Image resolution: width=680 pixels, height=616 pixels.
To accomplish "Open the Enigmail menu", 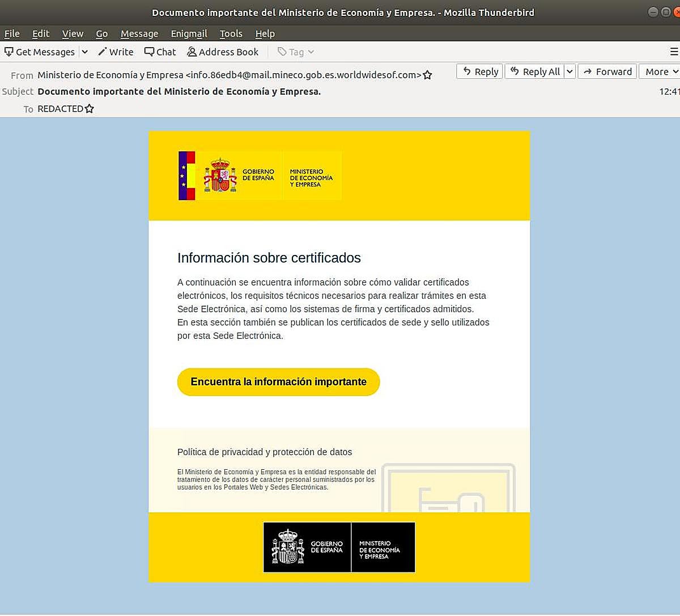I will 189,33.
